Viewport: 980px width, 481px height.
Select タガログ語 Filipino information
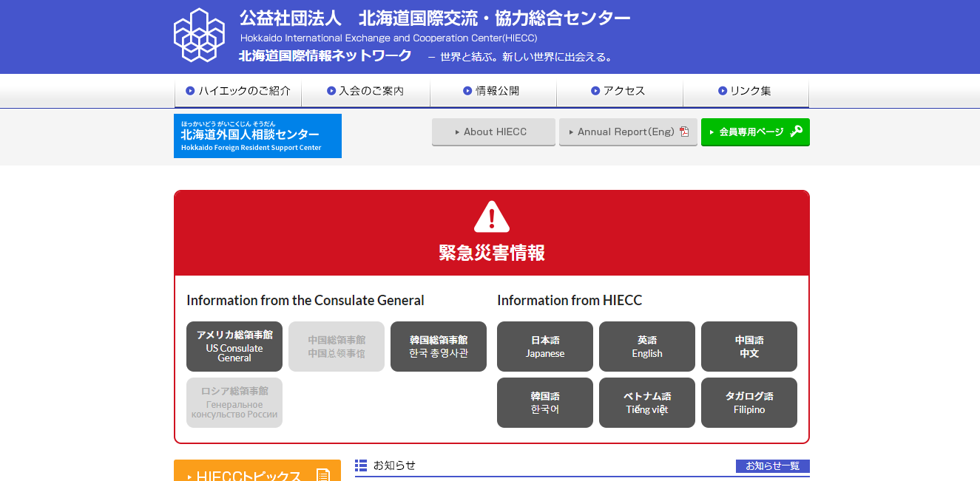[x=749, y=403]
